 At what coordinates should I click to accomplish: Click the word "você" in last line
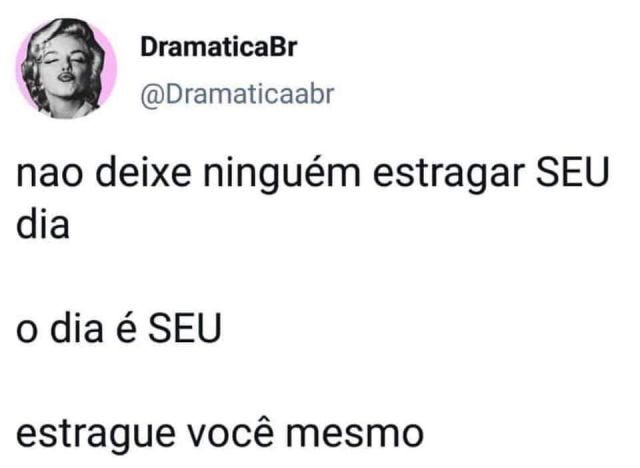pyautogui.click(x=230, y=432)
